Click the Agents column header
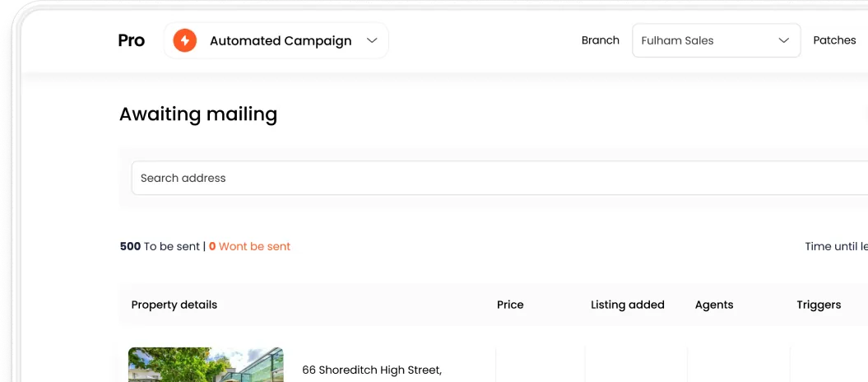The width and height of the screenshot is (868, 382). (713, 305)
